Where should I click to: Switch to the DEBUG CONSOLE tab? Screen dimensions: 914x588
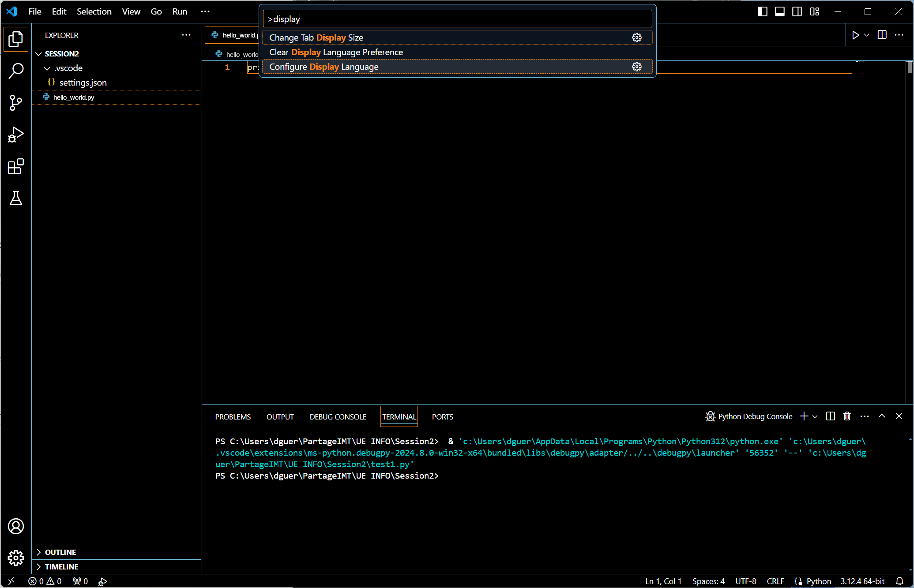coord(338,417)
